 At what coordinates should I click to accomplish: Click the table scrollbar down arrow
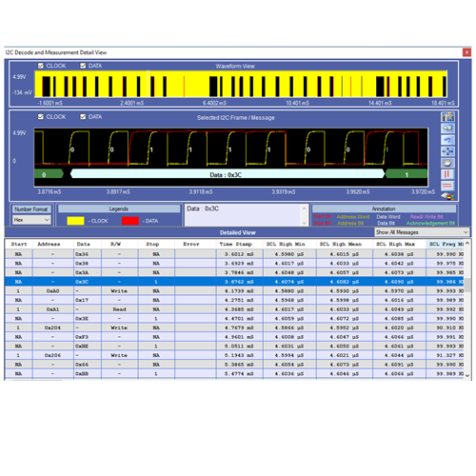click(x=467, y=375)
